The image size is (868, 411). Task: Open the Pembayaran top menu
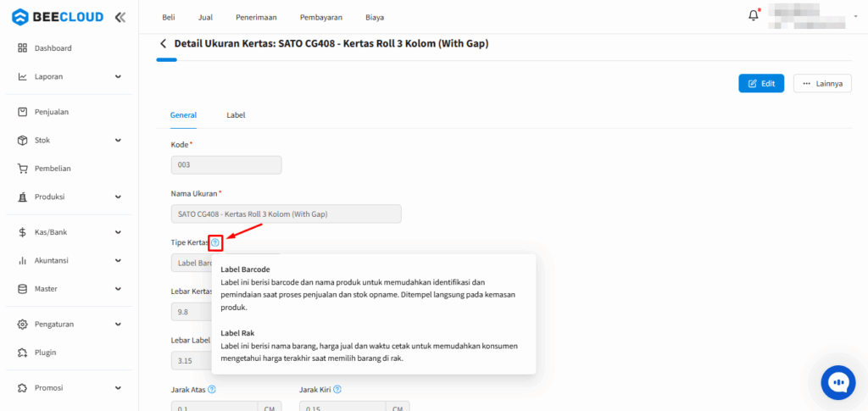point(321,17)
